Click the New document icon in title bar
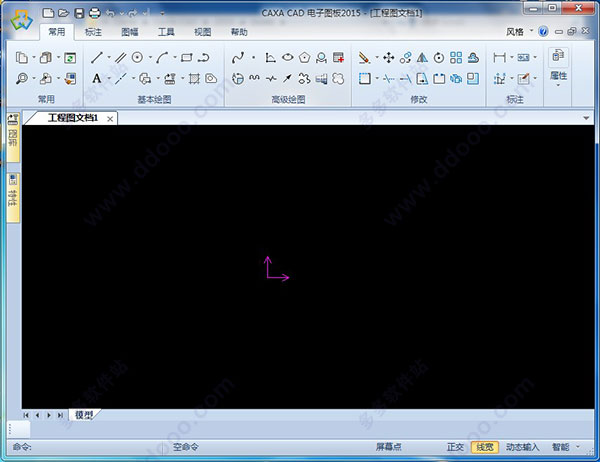 click(48, 13)
